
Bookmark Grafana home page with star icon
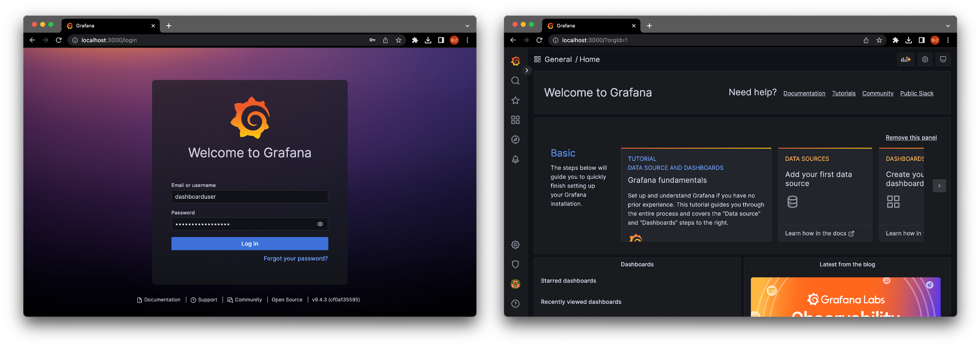pyautogui.click(x=879, y=40)
